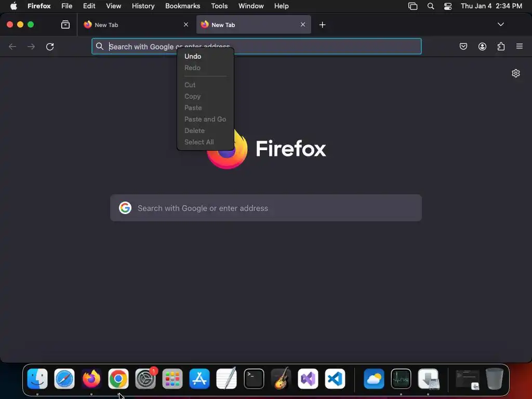Open the File menu
532x399 pixels.
(67, 6)
